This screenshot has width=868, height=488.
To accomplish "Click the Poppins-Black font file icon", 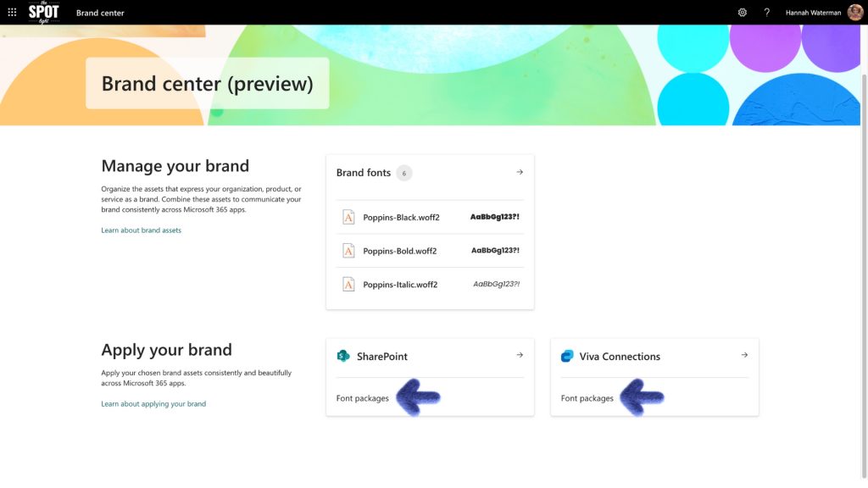I will click(348, 217).
